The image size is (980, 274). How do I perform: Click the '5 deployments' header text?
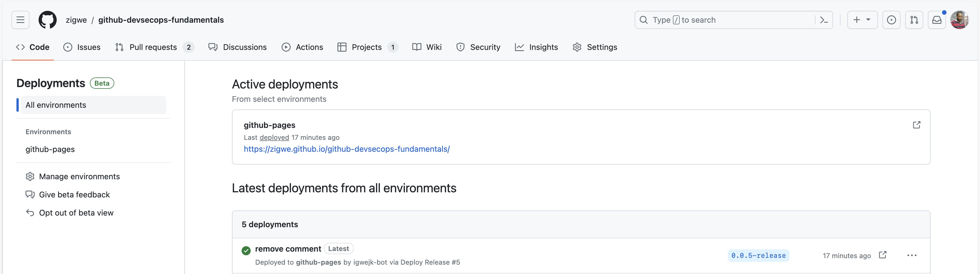270,225
